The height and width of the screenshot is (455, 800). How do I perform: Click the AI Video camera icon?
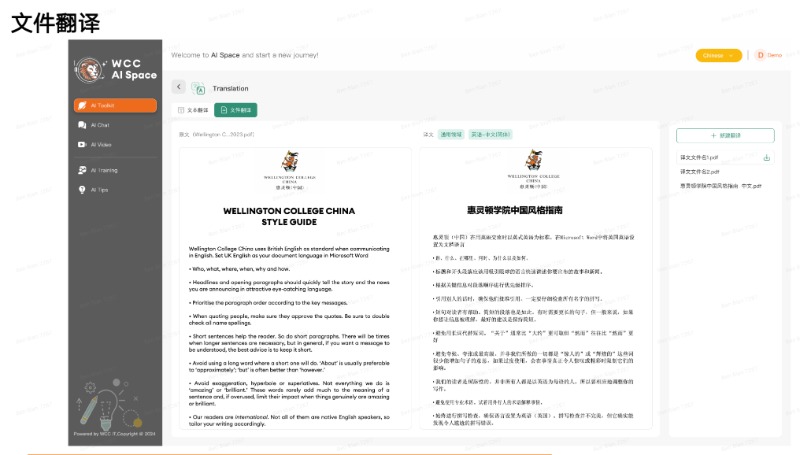[x=83, y=145]
